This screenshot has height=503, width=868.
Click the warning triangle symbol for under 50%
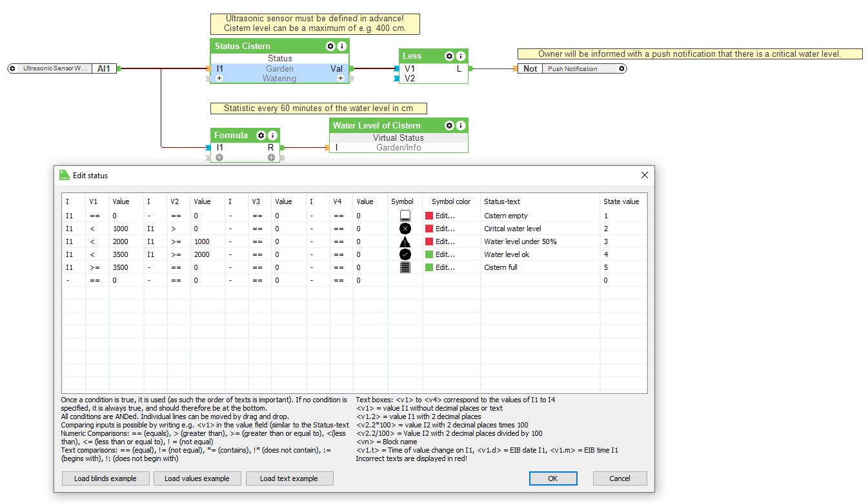click(x=405, y=241)
